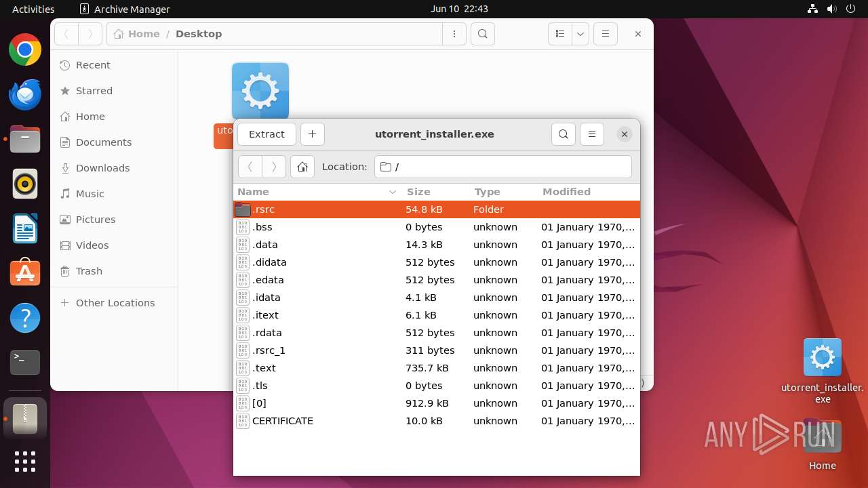Screen dimensions: 868x488
Task: Click the archive Location path field
Action: point(503,167)
